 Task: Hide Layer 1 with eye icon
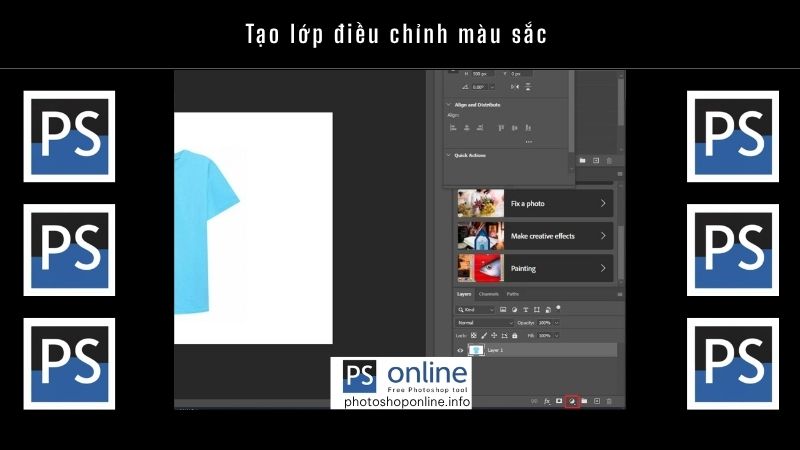(x=460, y=351)
